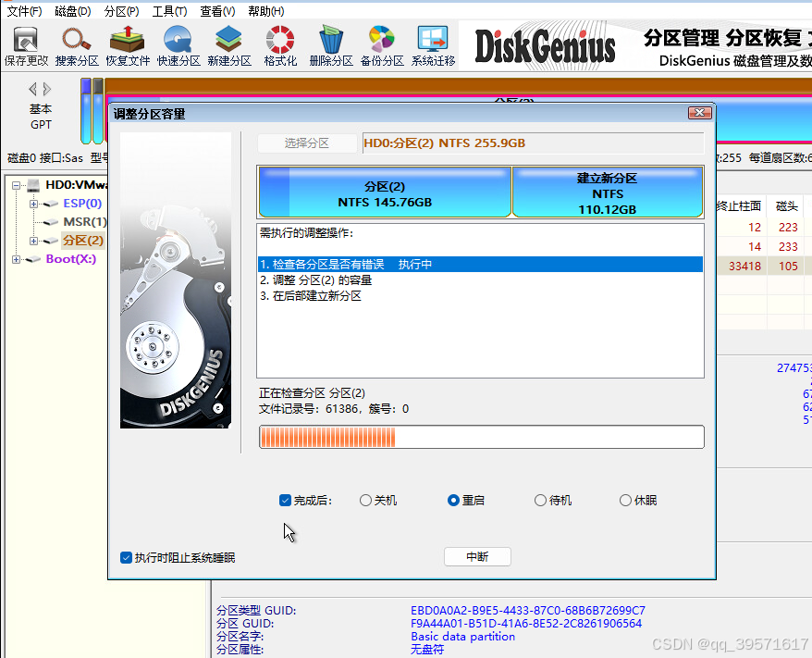The image size is (812, 658).
Task: Click the 终止柱面 column header
Action: [738, 206]
